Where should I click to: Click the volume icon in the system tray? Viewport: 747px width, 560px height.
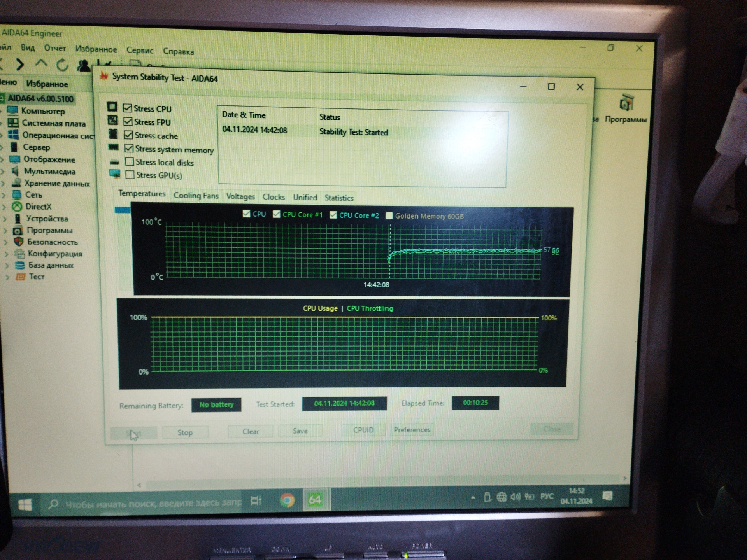(x=516, y=497)
